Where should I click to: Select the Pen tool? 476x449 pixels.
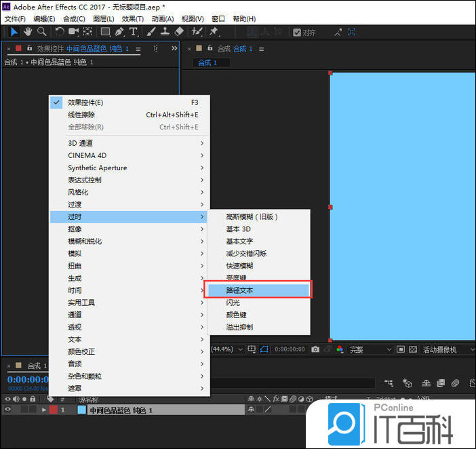[x=119, y=32]
